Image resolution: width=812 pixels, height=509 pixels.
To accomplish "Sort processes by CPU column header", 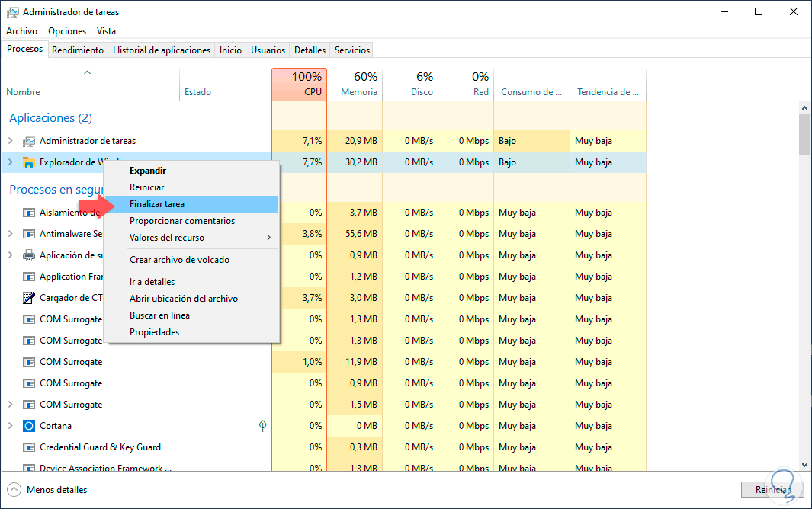I will 299,85.
